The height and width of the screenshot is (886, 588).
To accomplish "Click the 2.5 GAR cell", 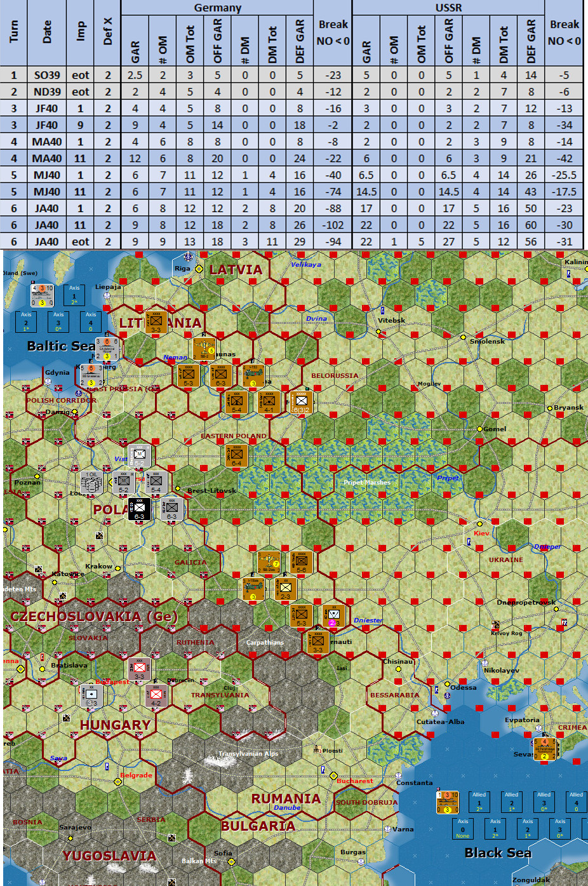I will click(x=135, y=75).
